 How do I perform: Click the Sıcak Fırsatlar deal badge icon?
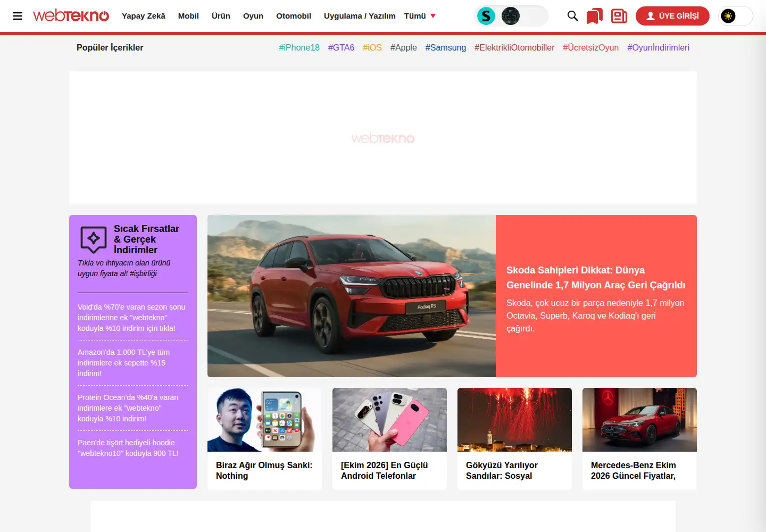(x=94, y=239)
